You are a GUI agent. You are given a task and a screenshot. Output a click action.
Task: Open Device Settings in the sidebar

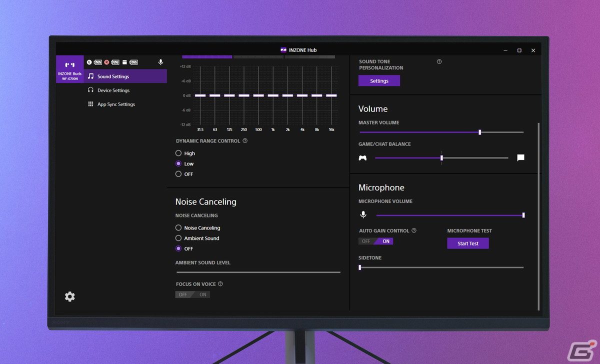click(125, 90)
